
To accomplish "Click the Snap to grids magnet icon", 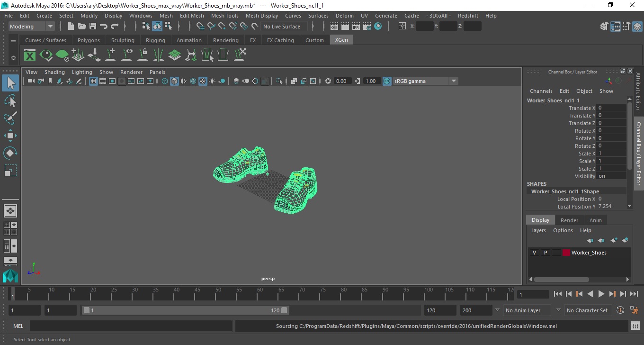I will (x=200, y=27).
